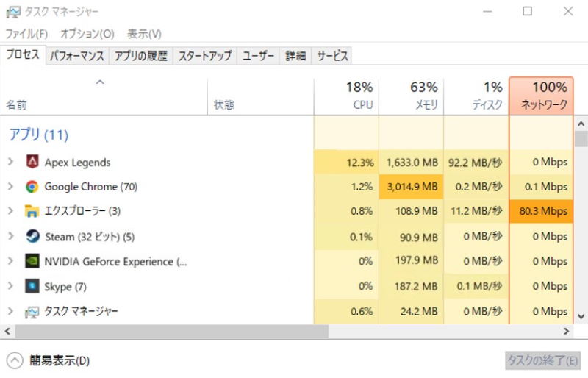Click the アプリ (11) group heading
Image resolution: width=588 pixels, height=378 pixels.
pyautogui.click(x=39, y=135)
